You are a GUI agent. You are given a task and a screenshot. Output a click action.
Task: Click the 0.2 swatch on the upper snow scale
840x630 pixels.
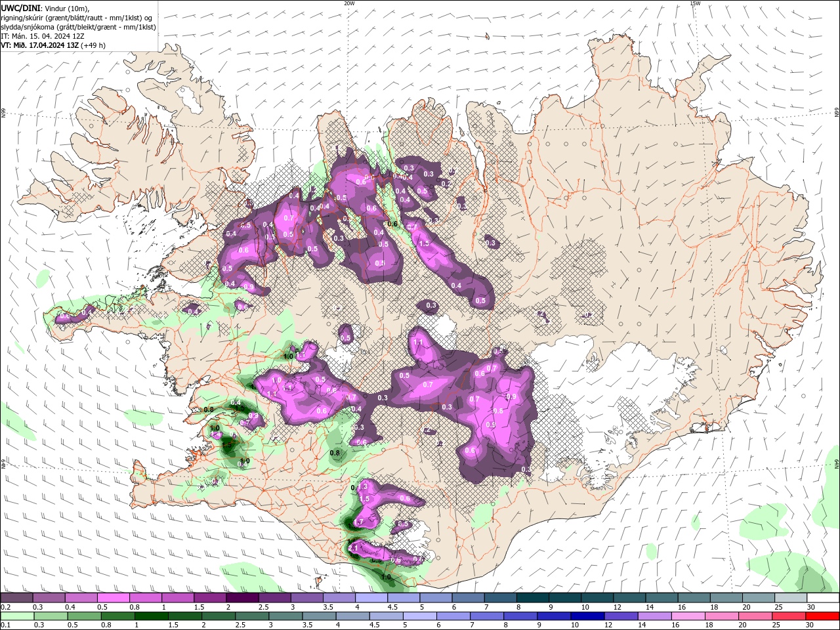tap(16, 598)
